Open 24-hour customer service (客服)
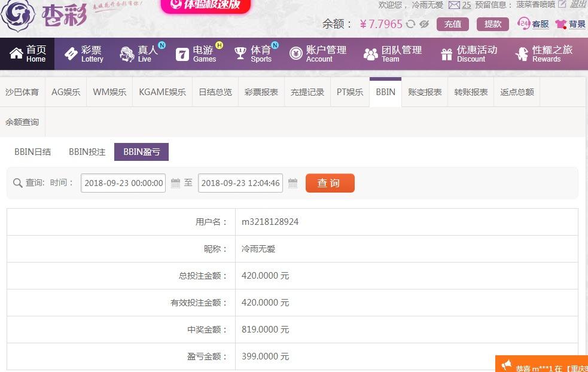 point(534,24)
